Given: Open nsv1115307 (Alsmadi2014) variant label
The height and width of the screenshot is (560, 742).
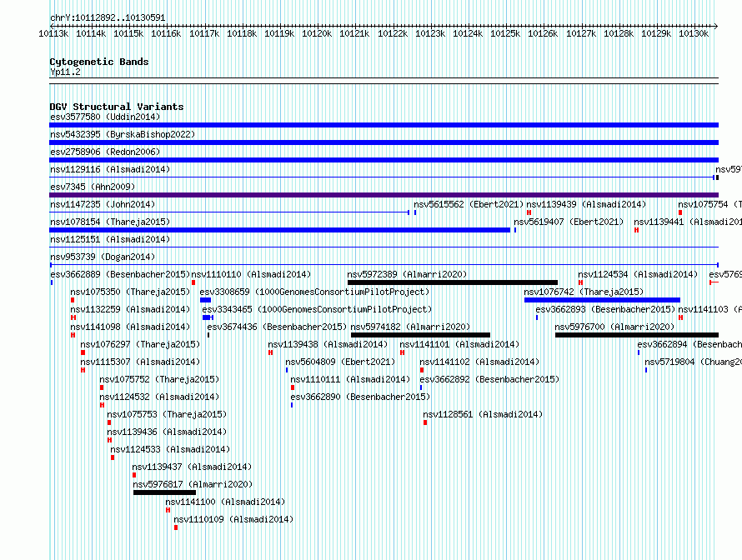Looking at the screenshot, I should 140,362.
